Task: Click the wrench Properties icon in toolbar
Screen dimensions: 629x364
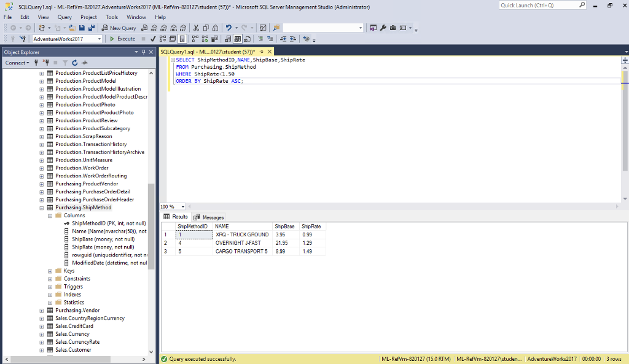Action: 383,28
